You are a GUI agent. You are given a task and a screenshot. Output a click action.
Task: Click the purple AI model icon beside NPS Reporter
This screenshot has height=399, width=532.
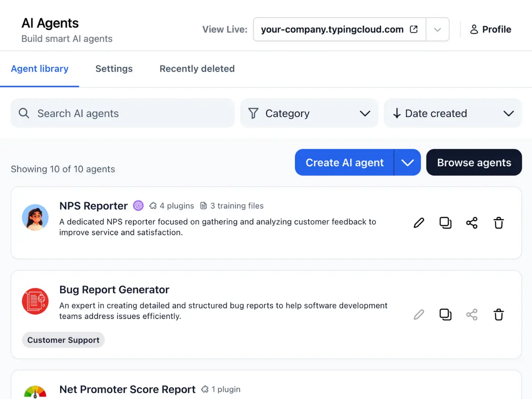click(x=138, y=206)
